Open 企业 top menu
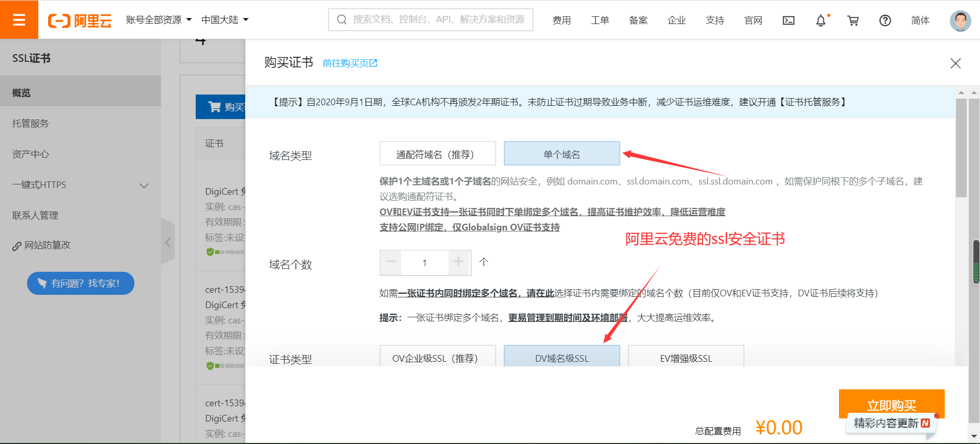Screen dimensions: 980x444 click(676, 20)
